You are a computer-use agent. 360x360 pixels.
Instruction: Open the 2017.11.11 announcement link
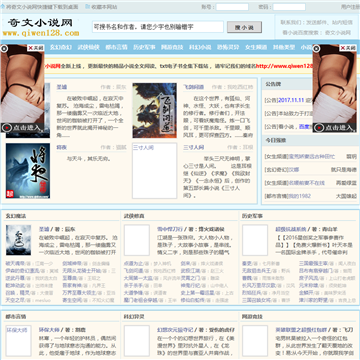[x=291, y=100]
